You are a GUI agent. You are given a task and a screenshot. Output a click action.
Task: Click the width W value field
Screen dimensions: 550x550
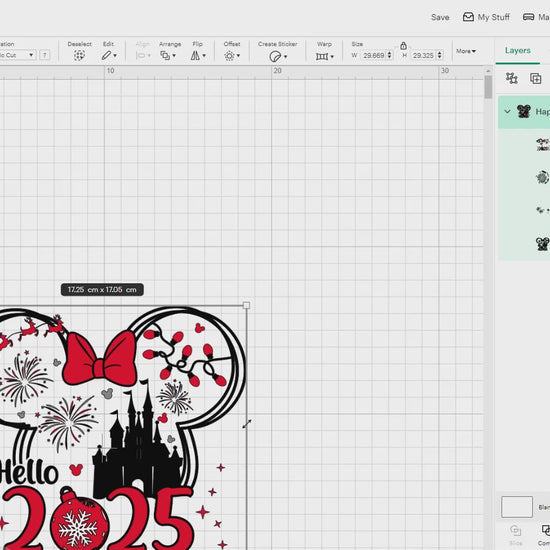click(374, 55)
